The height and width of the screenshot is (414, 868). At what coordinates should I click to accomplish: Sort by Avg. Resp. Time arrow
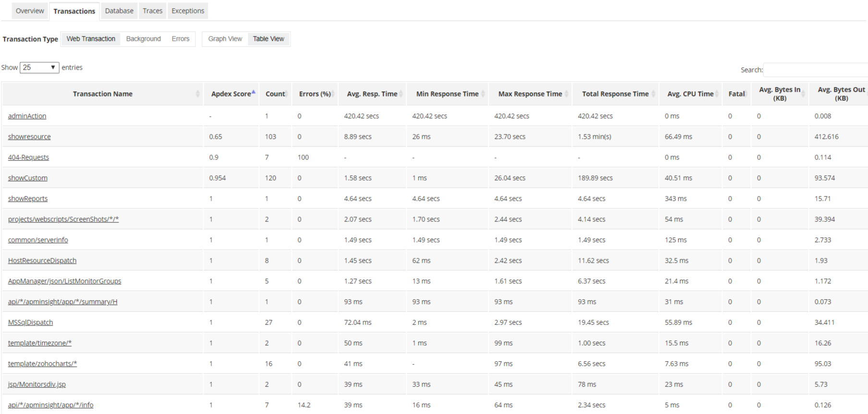(400, 94)
